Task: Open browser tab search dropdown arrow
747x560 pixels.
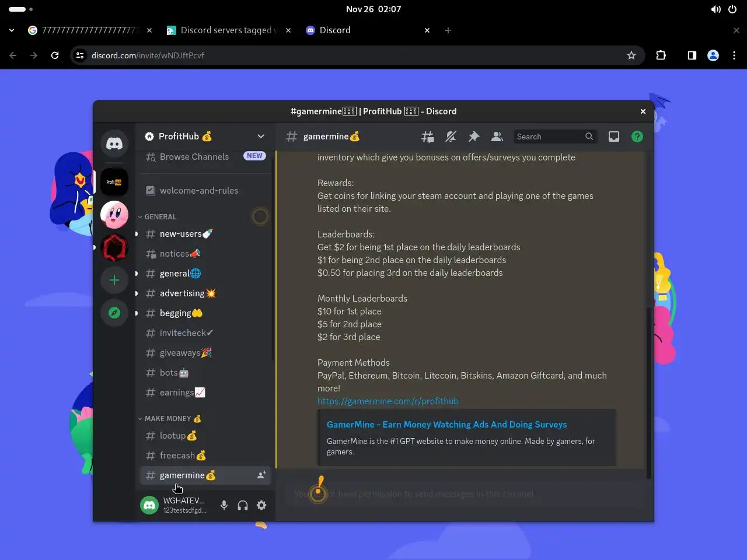Action: click(12, 30)
